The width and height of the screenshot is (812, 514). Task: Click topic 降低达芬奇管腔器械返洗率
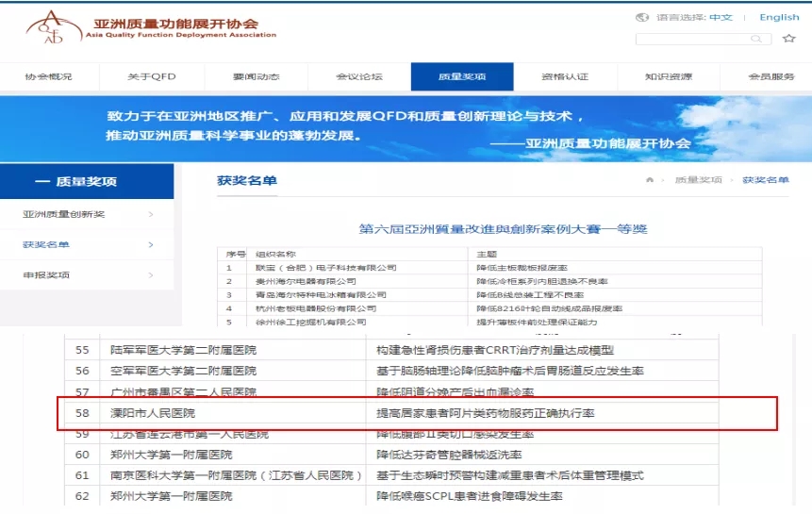point(449,455)
